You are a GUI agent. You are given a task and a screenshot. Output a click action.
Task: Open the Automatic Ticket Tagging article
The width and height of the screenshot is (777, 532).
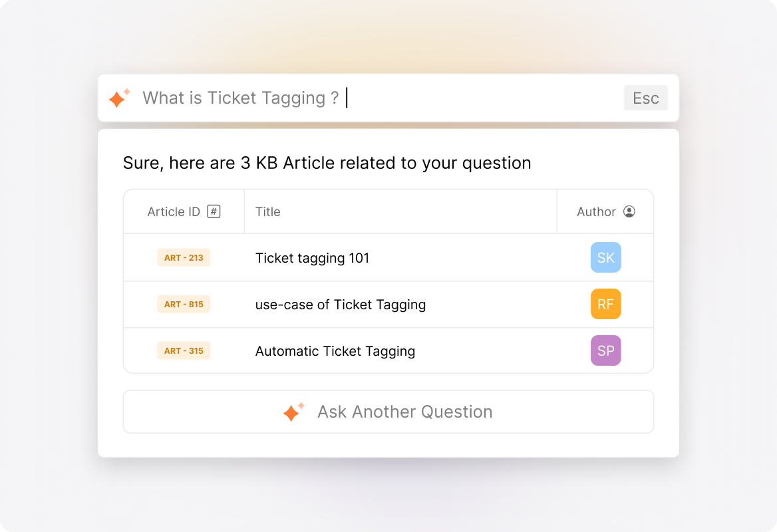335,351
